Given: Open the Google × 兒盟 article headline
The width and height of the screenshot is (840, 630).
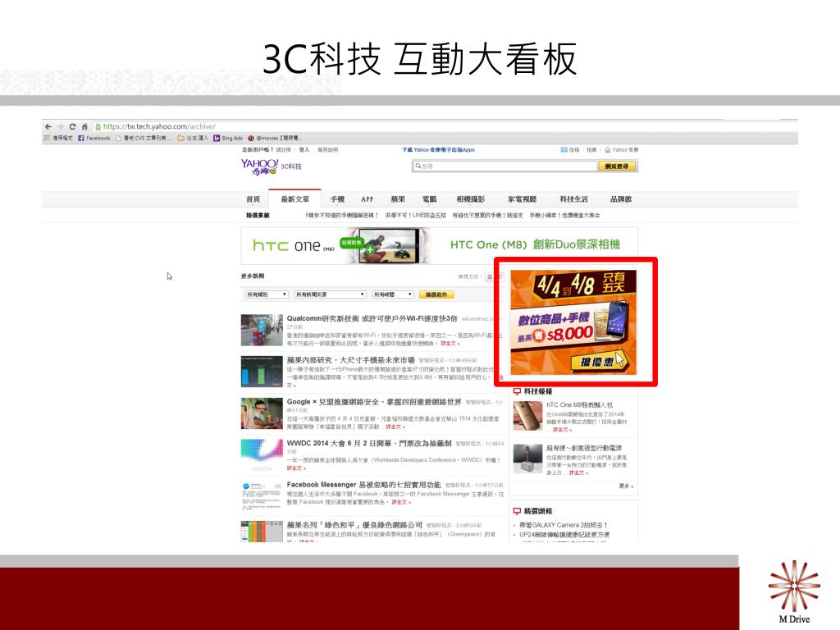Looking at the screenshot, I should [x=374, y=402].
